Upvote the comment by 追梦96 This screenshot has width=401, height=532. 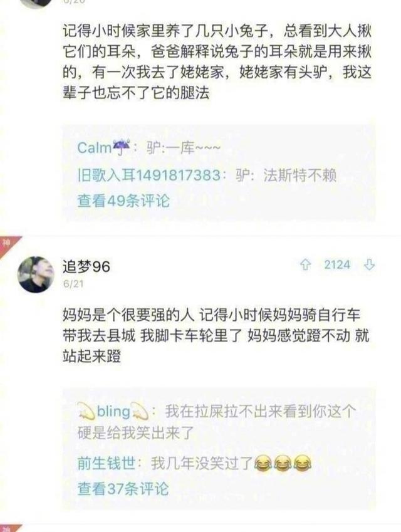coord(305,264)
